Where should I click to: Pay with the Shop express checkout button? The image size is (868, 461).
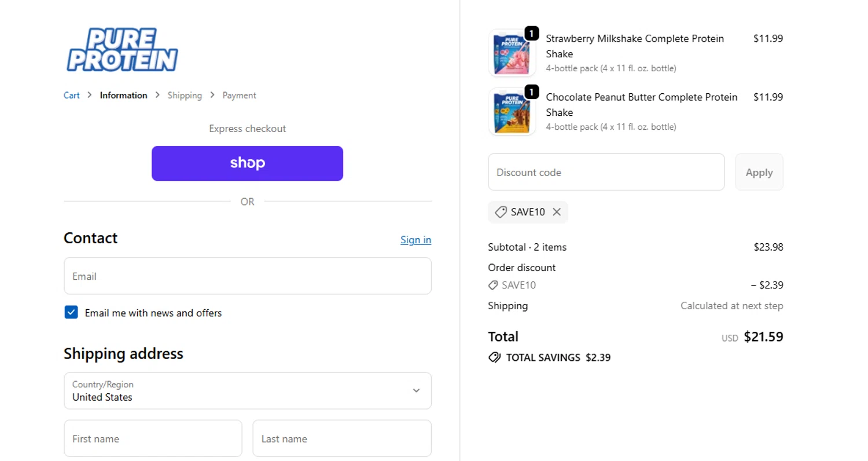(248, 163)
